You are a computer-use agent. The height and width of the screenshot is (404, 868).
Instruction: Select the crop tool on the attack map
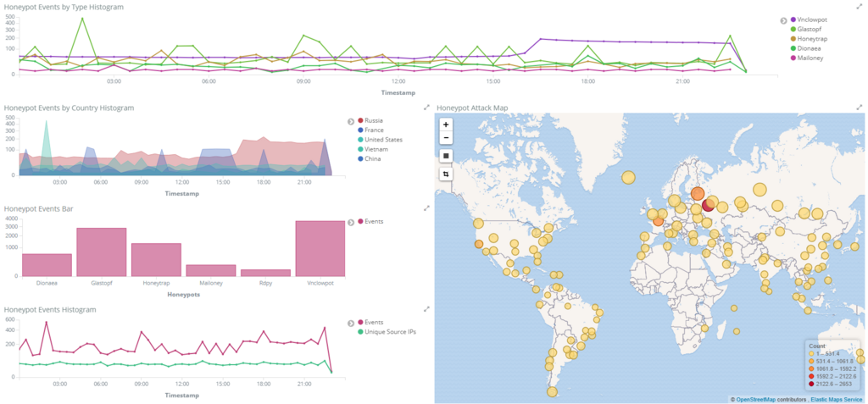(446, 174)
